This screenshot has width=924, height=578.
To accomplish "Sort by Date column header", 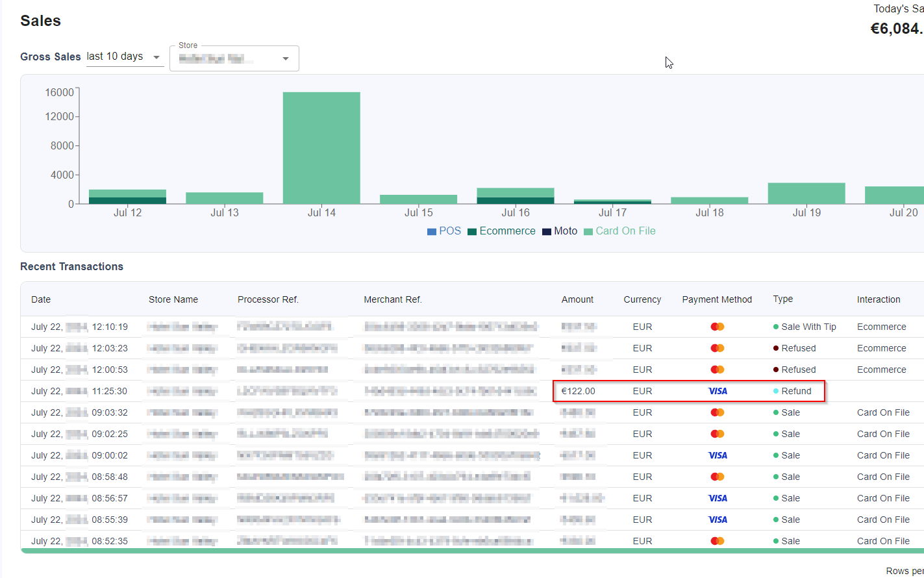I will pos(41,299).
